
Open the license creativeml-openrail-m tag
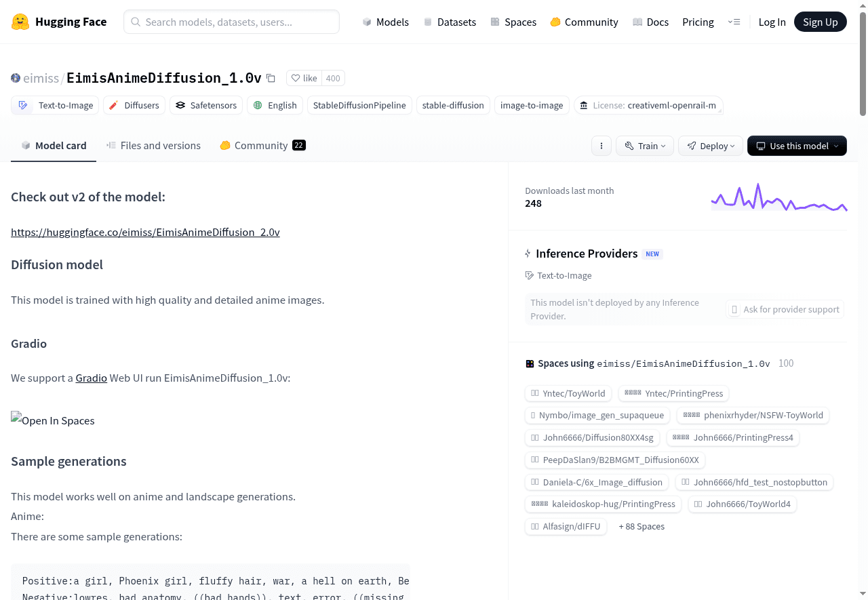pyautogui.click(x=648, y=105)
